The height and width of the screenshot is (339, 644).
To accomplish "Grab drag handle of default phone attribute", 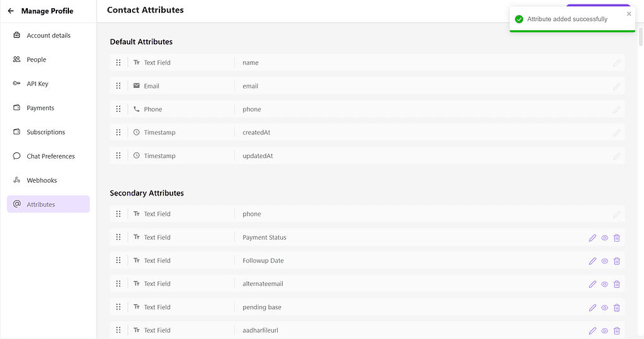I will tap(118, 109).
